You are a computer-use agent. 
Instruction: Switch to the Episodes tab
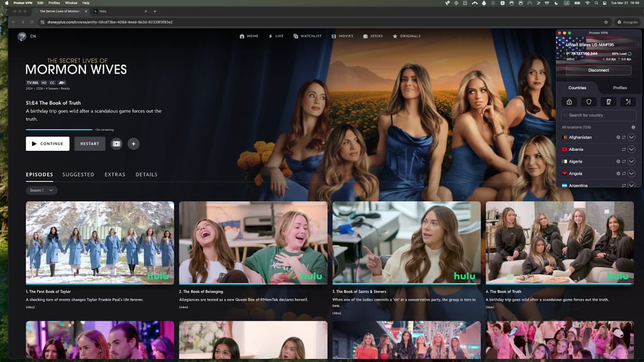(x=40, y=175)
